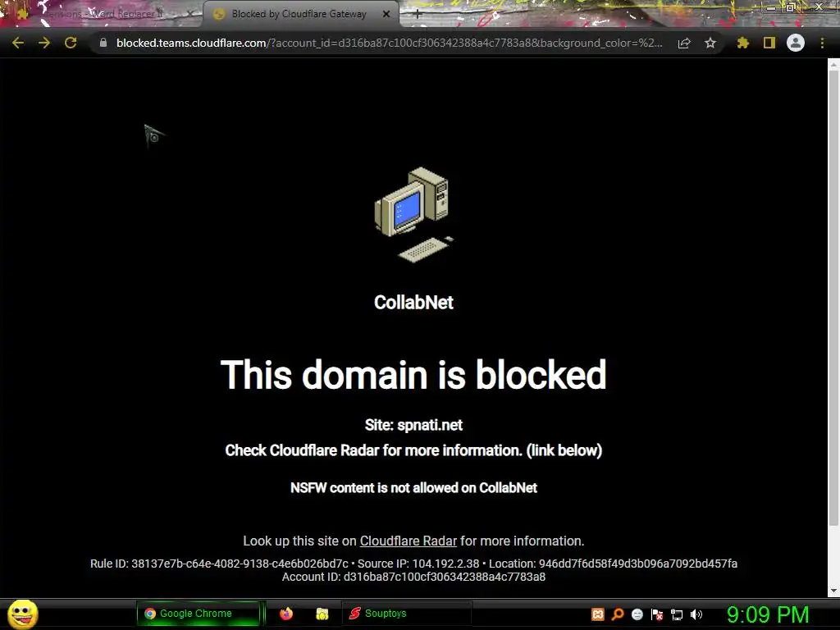Click 'NSFW content is not allowed on CollabNet'
The height and width of the screenshot is (630, 840).
[413, 488]
